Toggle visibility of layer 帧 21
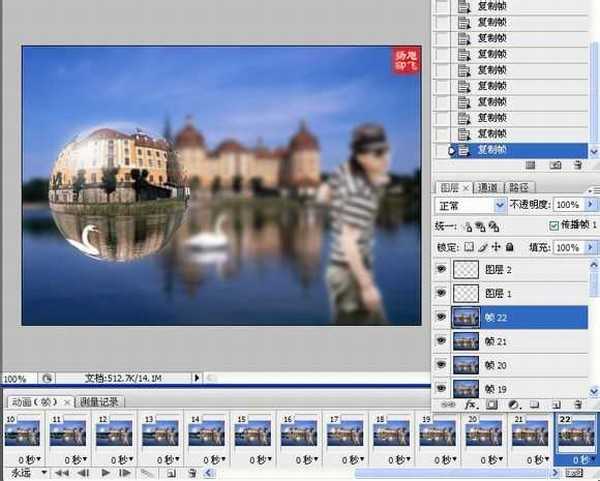 pos(442,342)
